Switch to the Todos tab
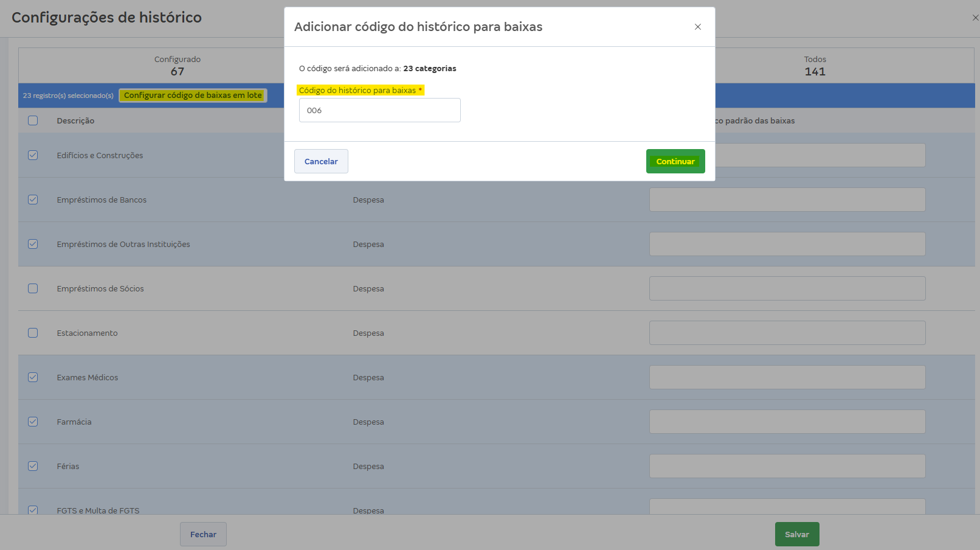This screenshot has height=550, width=980. pyautogui.click(x=815, y=65)
